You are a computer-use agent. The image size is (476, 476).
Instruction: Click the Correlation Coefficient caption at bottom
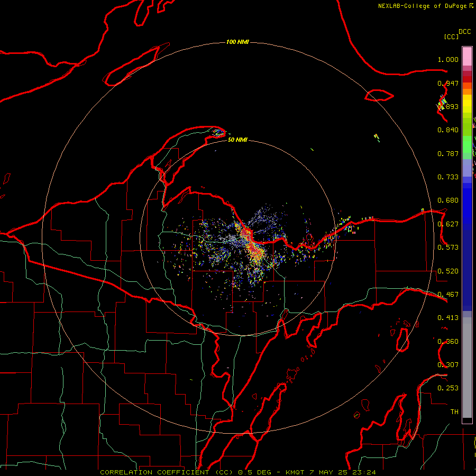point(237,472)
